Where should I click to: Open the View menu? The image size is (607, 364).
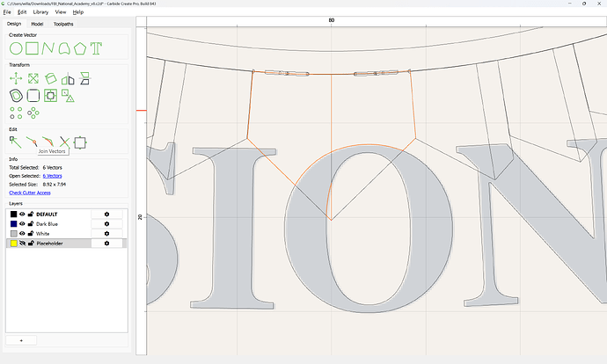(x=61, y=12)
